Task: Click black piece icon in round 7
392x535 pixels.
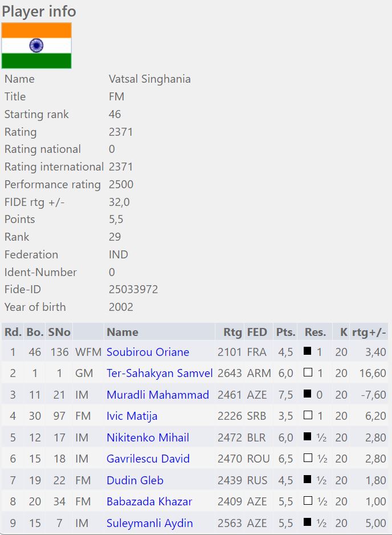Action: [x=308, y=480]
